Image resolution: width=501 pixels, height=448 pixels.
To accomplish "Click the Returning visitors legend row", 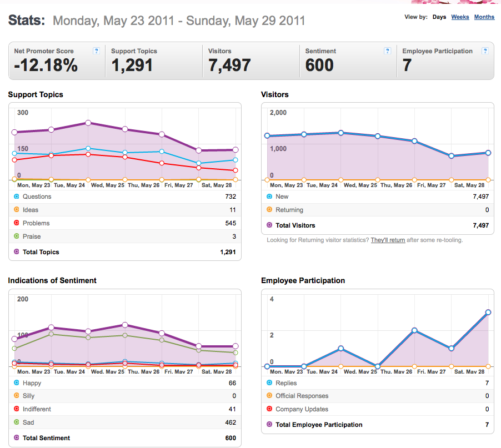I will coord(378,210).
